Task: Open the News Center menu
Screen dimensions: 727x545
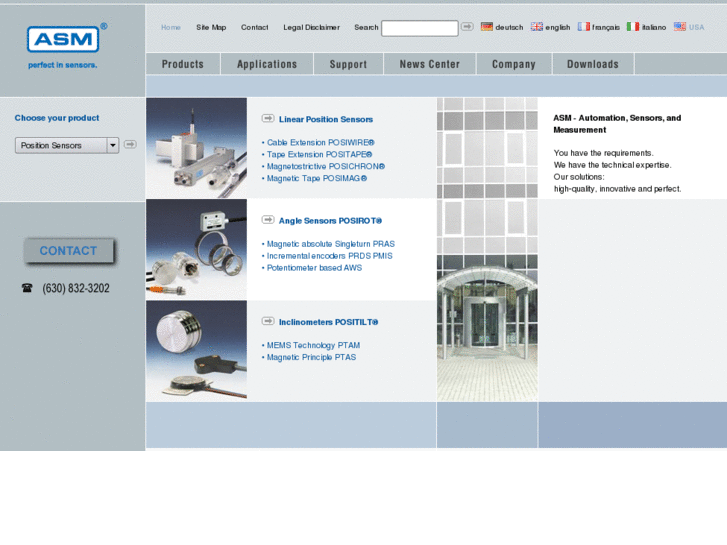Action: [430, 64]
